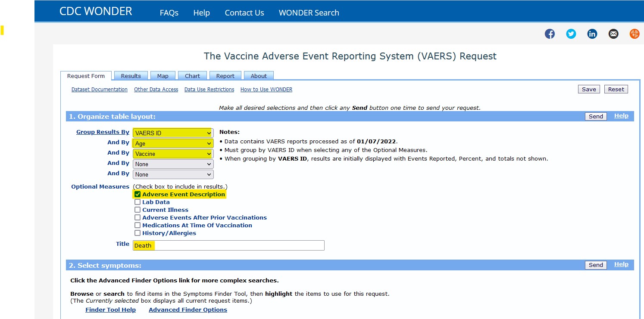
Task: Open Help link for Select symptoms section
Action: [621, 264]
